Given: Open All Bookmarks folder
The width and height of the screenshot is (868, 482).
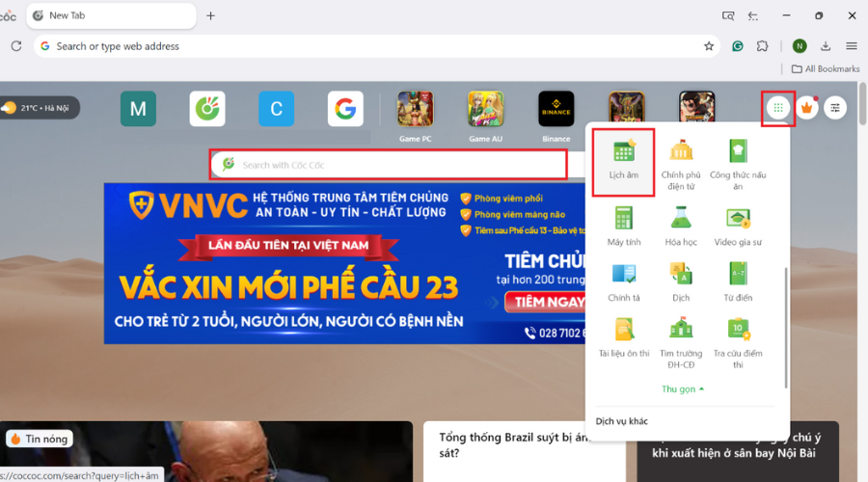Looking at the screenshot, I should [826, 68].
